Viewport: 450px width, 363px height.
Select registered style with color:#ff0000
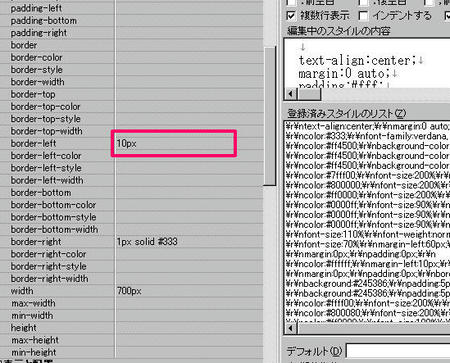(368, 195)
